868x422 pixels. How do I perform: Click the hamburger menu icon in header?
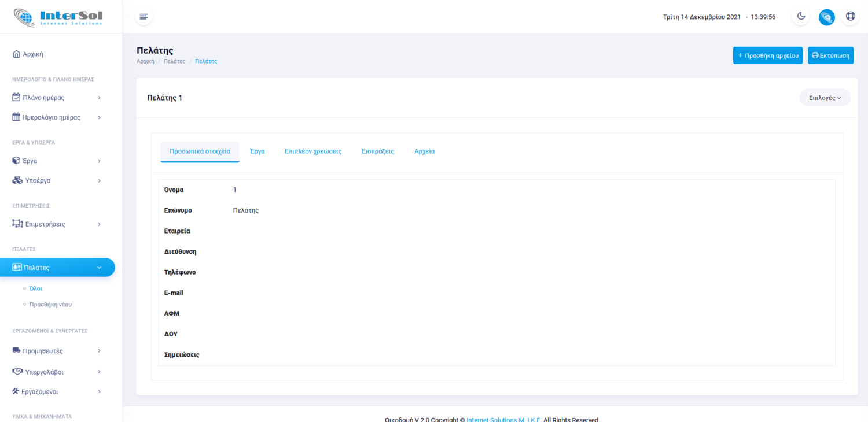pyautogui.click(x=144, y=17)
